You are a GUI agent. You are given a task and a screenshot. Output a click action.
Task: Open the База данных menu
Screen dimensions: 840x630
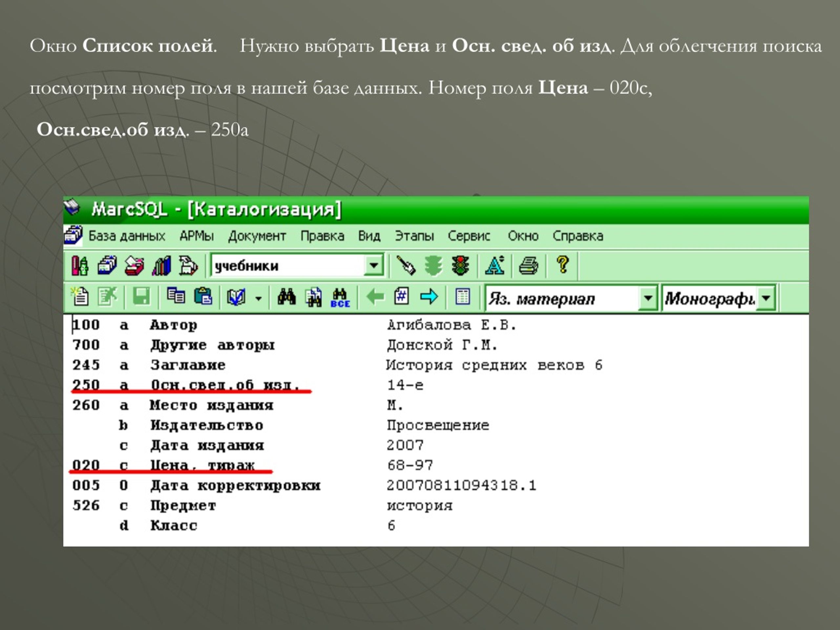pyautogui.click(x=127, y=236)
